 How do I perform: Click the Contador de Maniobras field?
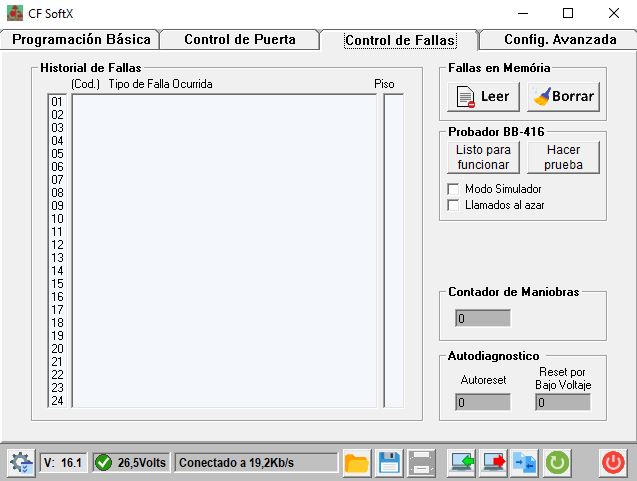tap(483, 319)
